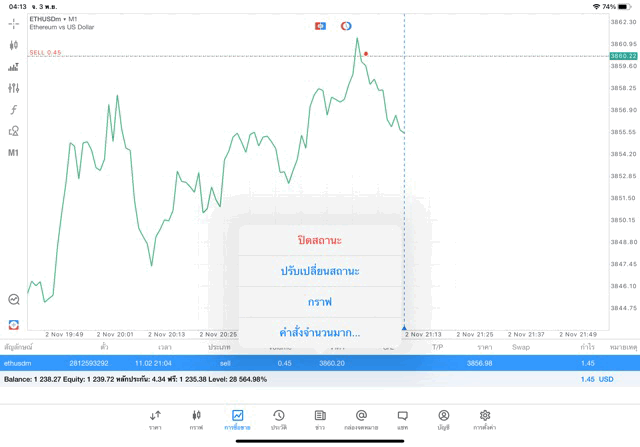Tap the SELL 0.45 order line label
Screen dimensions: 640x447
click(x=45, y=52)
